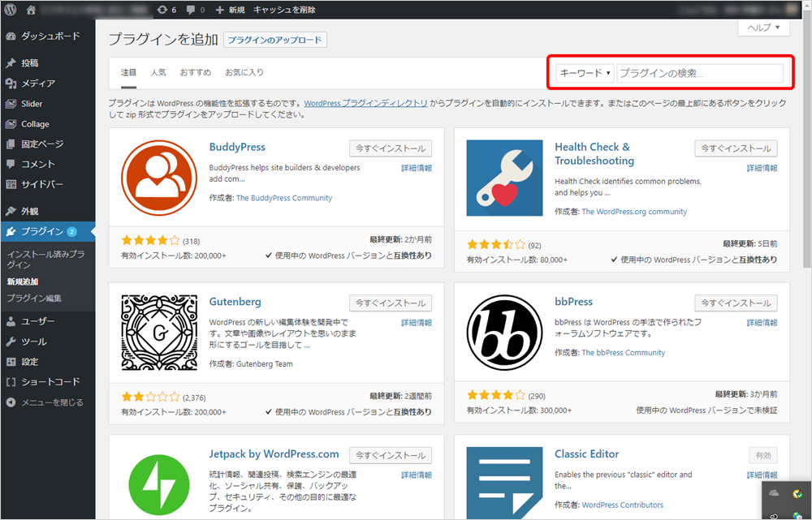Click the 外観 brush icon in sidebar
Screen dimensions: 812x520
pyautogui.click(x=11, y=211)
